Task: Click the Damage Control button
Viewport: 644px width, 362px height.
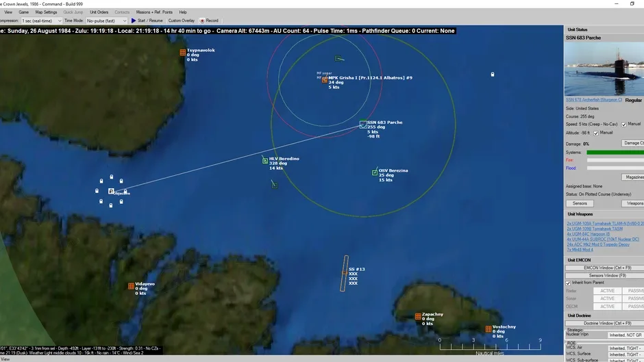Action: point(632,143)
